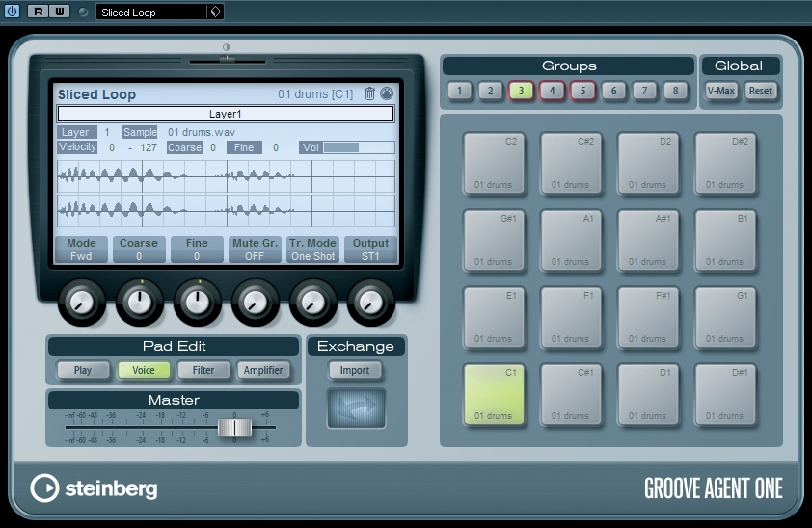Switch to the Play pad edit tab

point(83,370)
